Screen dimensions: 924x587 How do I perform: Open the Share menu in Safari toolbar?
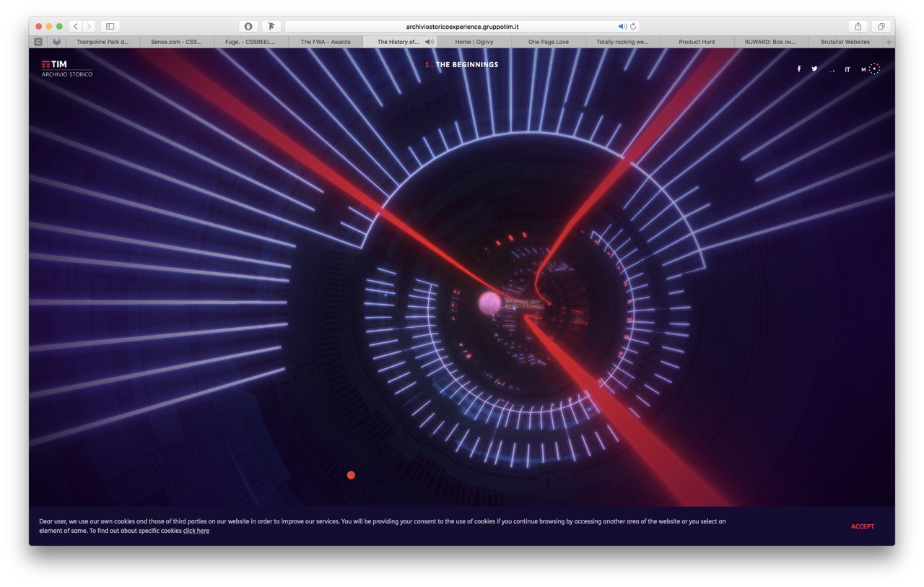(858, 26)
